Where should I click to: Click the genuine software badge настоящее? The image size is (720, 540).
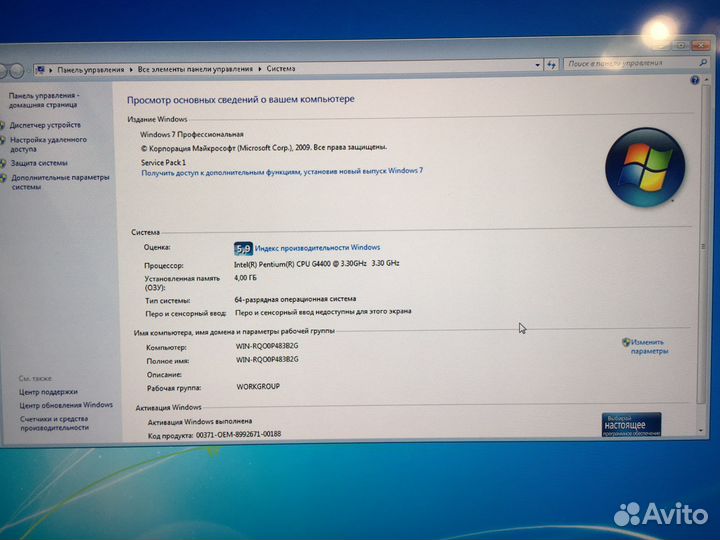[631, 425]
